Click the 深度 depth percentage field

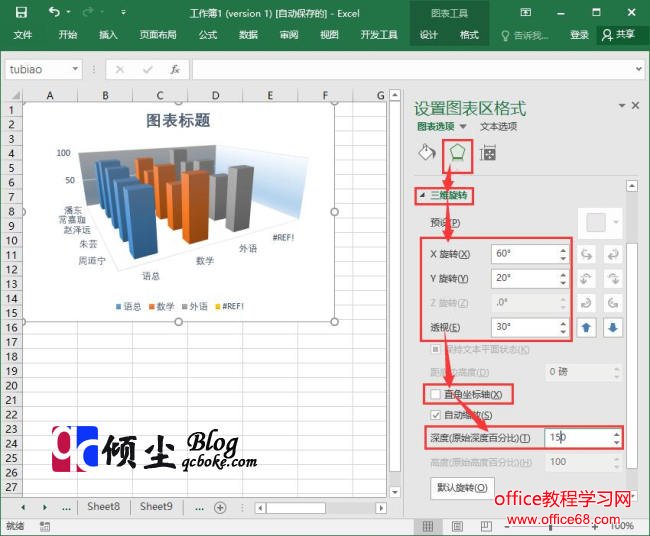pyautogui.click(x=578, y=437)
